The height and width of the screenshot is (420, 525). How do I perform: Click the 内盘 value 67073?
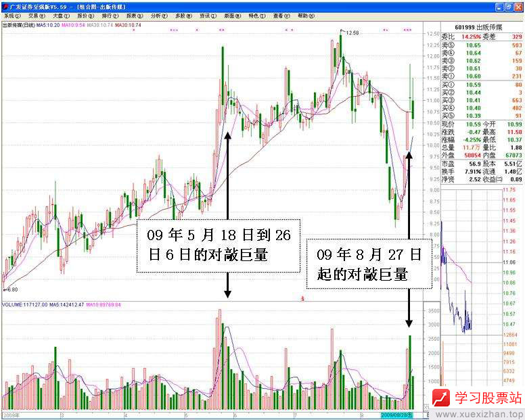point(514,156)
